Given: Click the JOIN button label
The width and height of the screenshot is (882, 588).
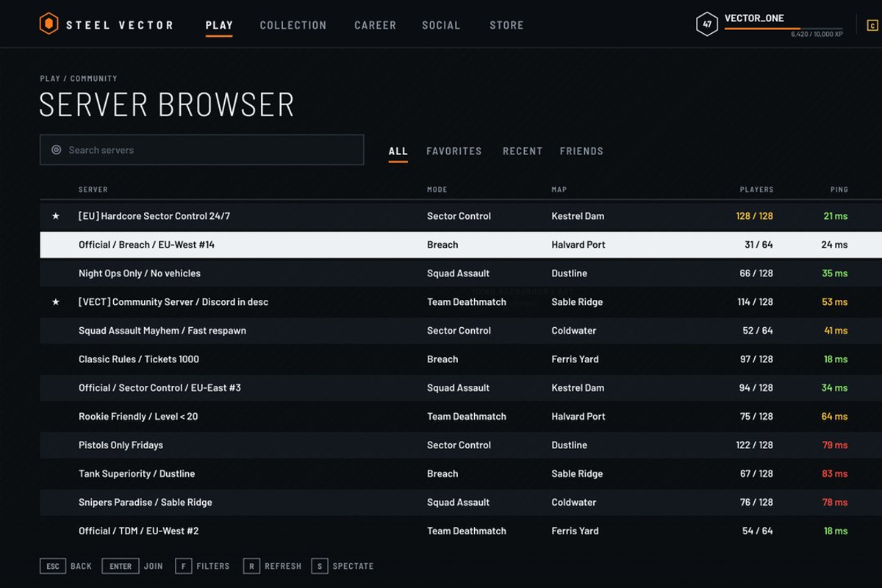Looking at the screenshot, I should [x=154, y=566].
